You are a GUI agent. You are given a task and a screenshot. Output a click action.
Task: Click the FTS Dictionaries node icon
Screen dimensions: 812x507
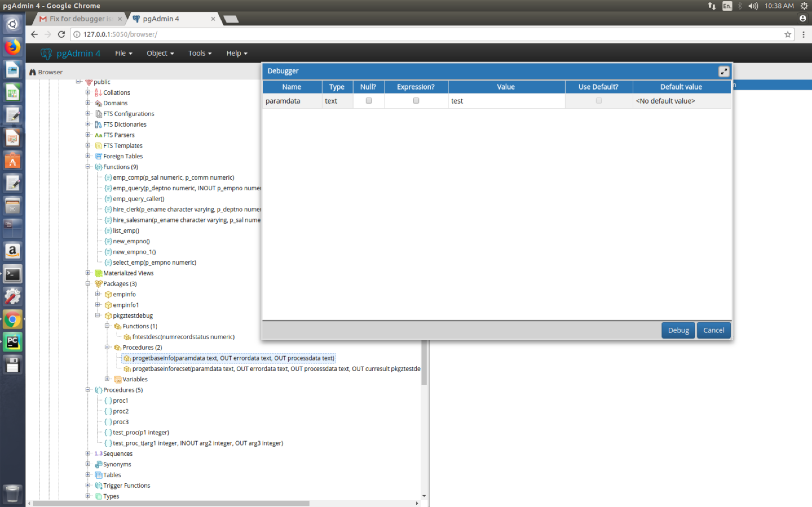pos(98,124)
